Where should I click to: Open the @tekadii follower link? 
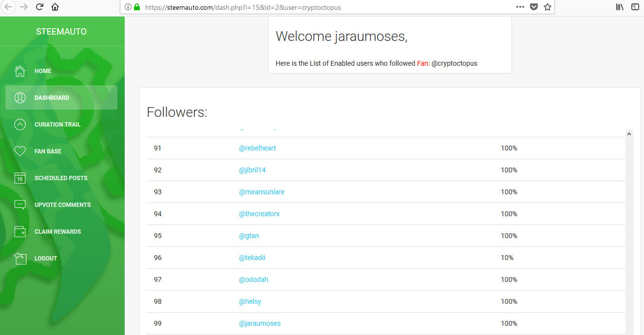[252, 258]
